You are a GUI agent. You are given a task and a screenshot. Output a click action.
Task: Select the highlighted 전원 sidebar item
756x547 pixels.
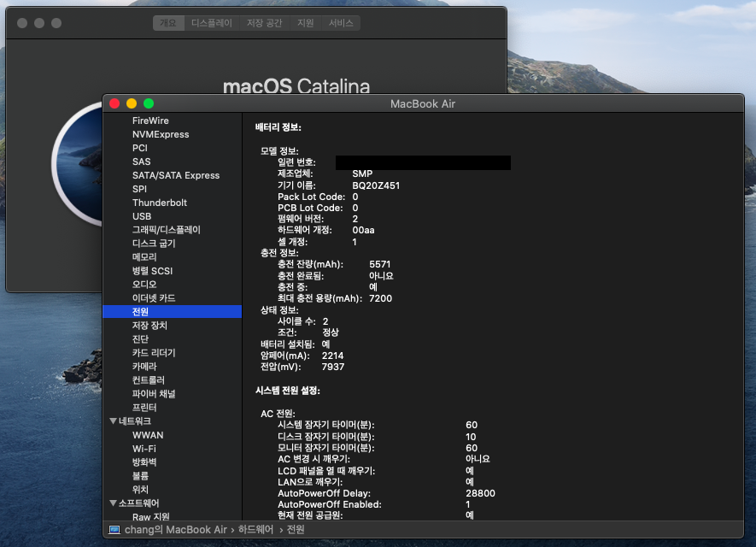[x=172, y=312]
